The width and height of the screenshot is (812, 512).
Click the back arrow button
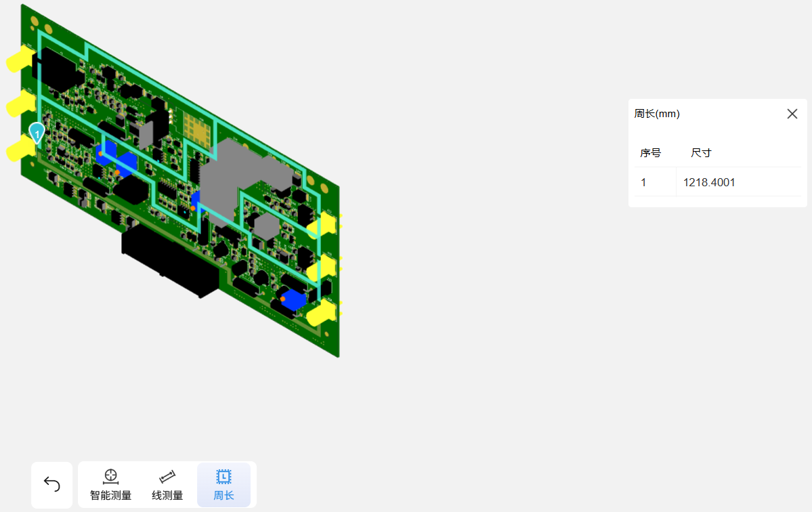(x=51, y=484)
